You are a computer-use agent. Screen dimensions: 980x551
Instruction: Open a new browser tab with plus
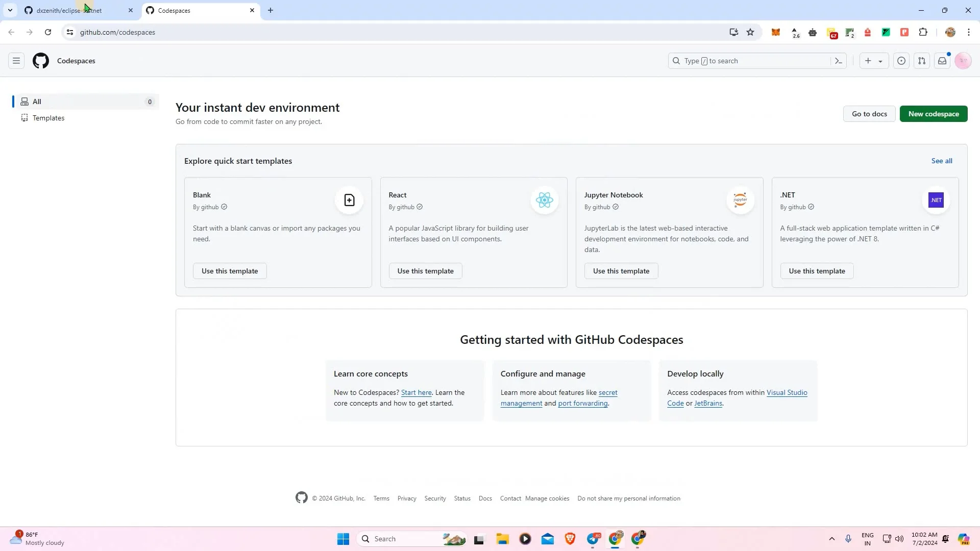pos(271,10)
